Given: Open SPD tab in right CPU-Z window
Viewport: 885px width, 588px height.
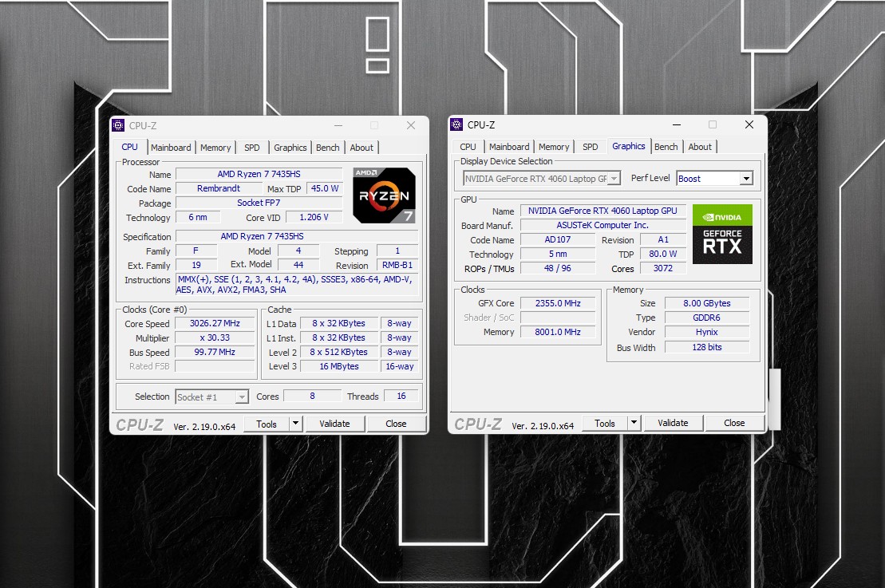Looking at the screenshot, I should [591, 147].
